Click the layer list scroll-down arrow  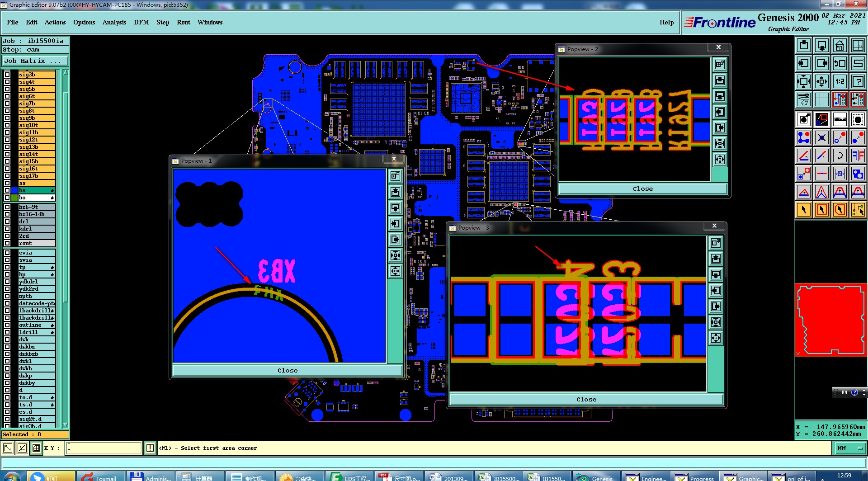66,425
